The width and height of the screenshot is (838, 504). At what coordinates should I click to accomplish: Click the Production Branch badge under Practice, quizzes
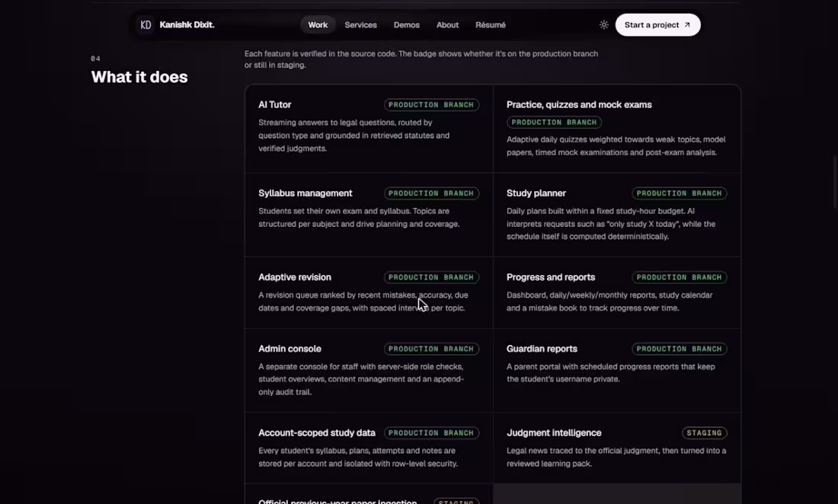pos(554,123)
